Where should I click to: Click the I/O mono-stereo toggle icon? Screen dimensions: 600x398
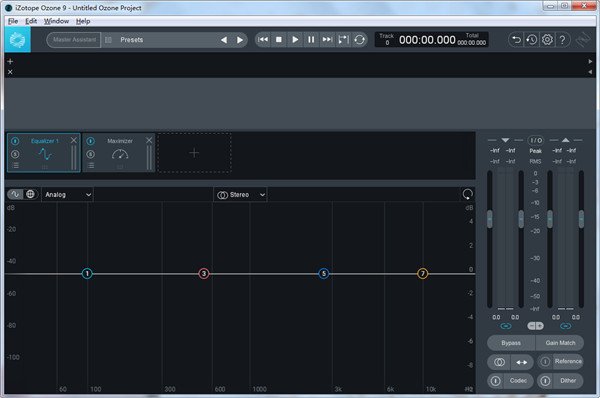(x=535, y=326)
